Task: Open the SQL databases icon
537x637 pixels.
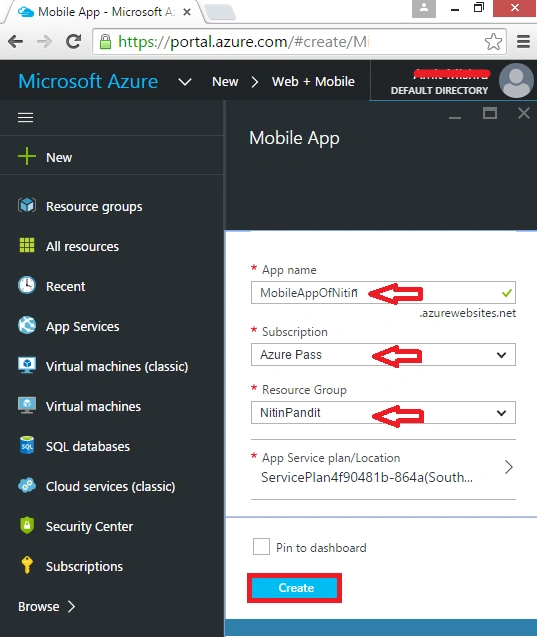Action: (27, 445)
